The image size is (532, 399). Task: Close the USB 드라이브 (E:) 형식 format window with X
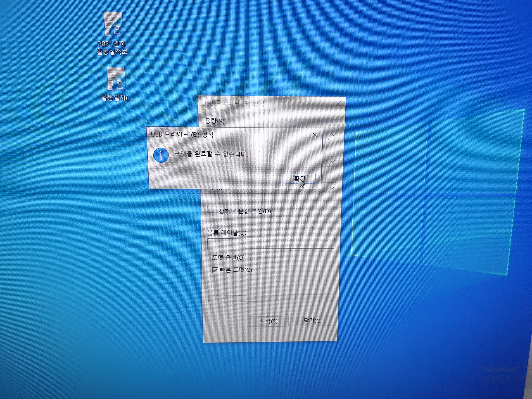[x=338, y=104]
